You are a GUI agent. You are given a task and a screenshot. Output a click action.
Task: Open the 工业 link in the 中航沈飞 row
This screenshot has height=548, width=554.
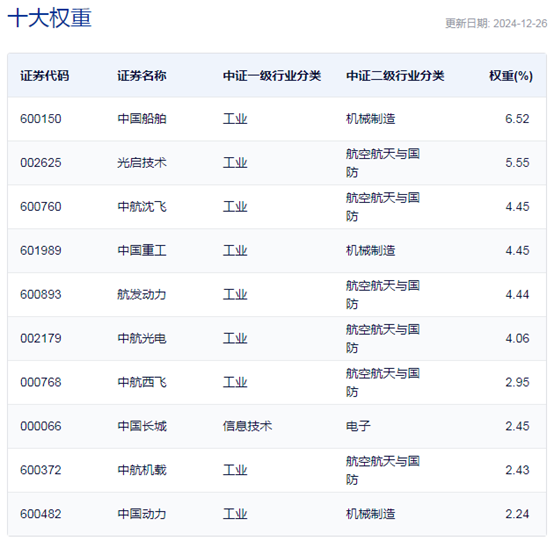235,206
